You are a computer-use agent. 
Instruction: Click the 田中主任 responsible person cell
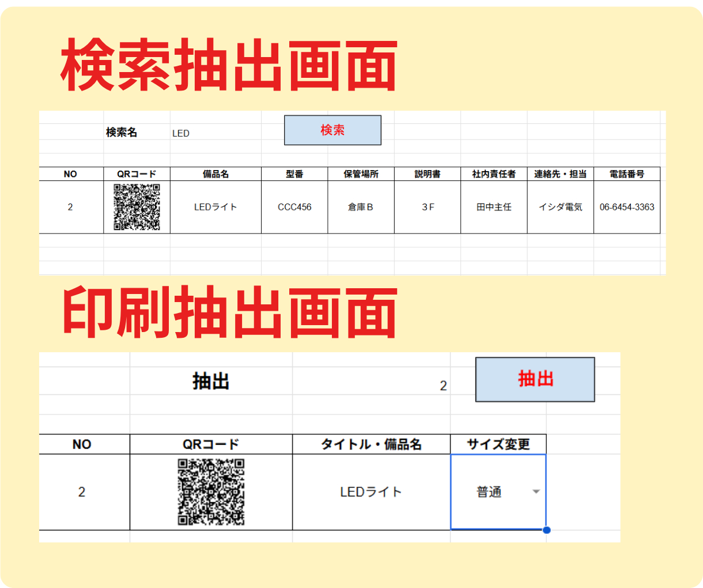point(494,207)
